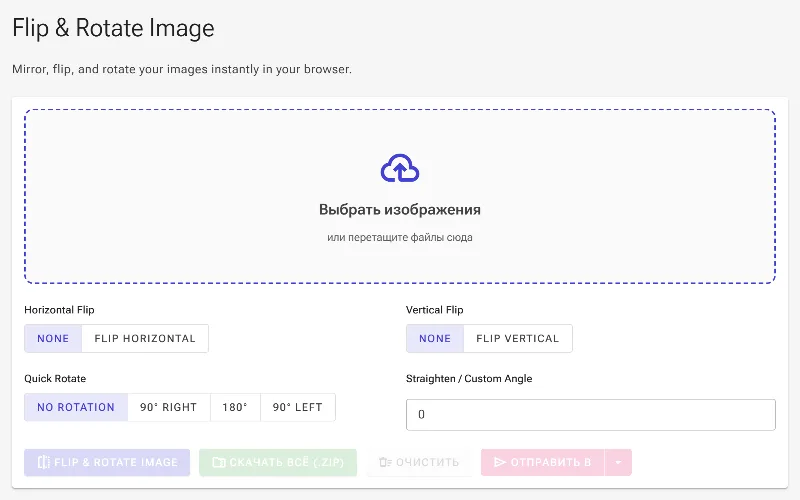
Task: Click the "Horizontal Flip" label
Action: [x=59, y=310]
